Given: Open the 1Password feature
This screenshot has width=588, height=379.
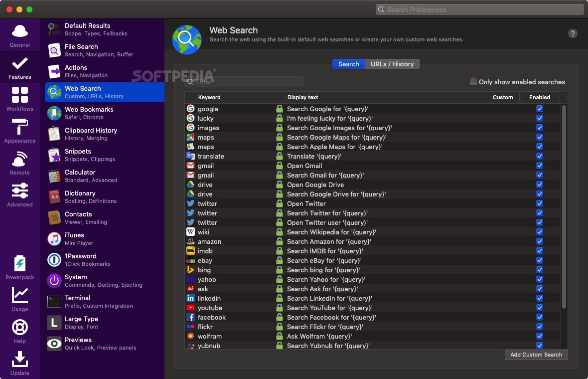Looking at the screenshot, I should coord(104,260).
